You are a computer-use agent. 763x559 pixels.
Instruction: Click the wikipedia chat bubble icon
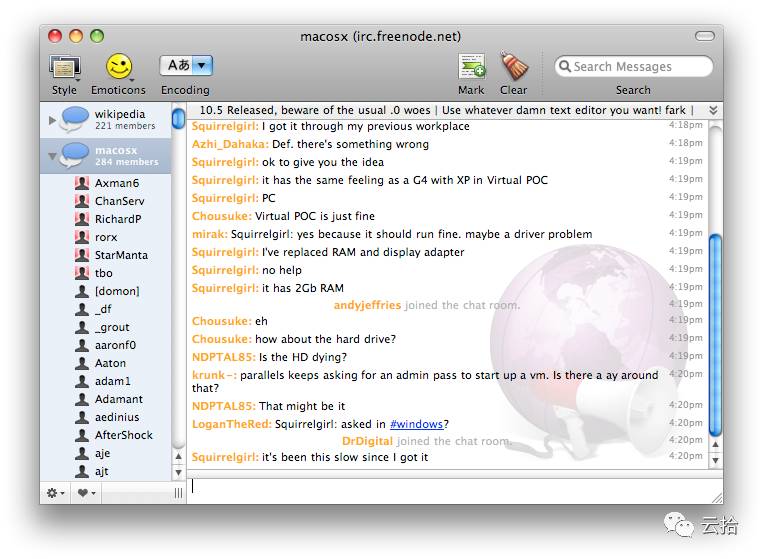point(74,119)
